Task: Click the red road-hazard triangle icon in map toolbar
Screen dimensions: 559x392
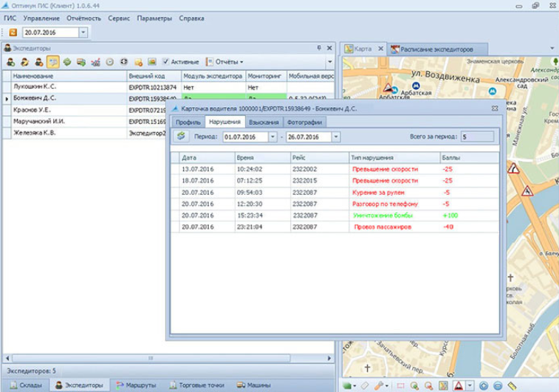Action: pos(459,385)
